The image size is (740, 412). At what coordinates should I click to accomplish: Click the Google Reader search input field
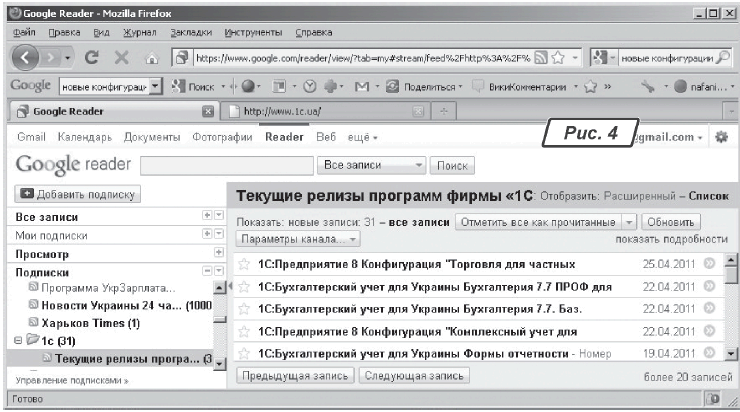[x=224, y=165]
